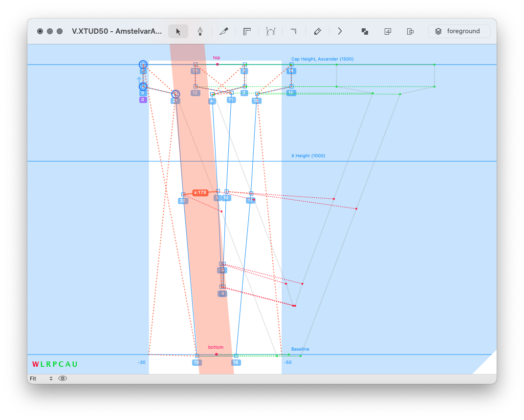Viewport: 524px width, 420px height.
Task: Click the intersecting rectangles toolbar icon
Action: [411, 31]
